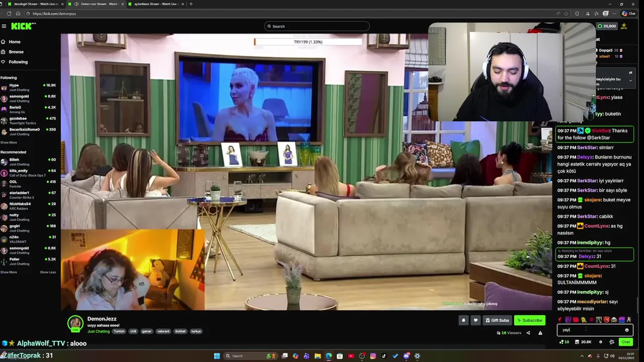644x362 pixels.
Task: Expand the Following list with Show More
Action: [9, 142]
